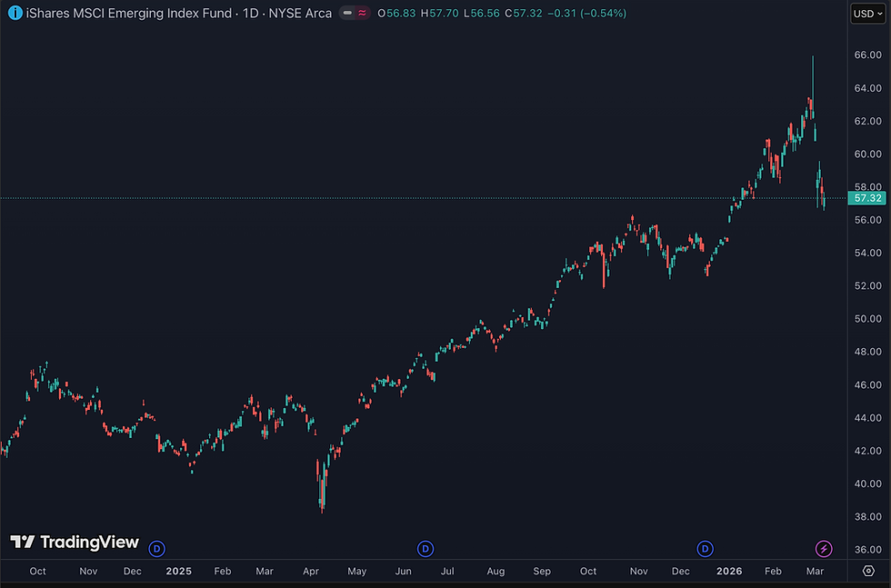Click the NYSE Arca exchange label

click(300, 13)
